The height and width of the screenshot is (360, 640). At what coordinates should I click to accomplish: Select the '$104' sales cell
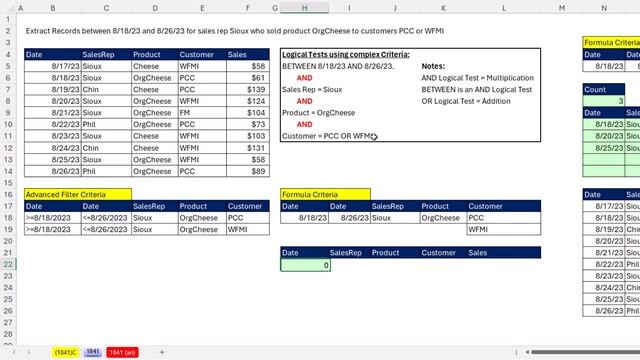248,113
